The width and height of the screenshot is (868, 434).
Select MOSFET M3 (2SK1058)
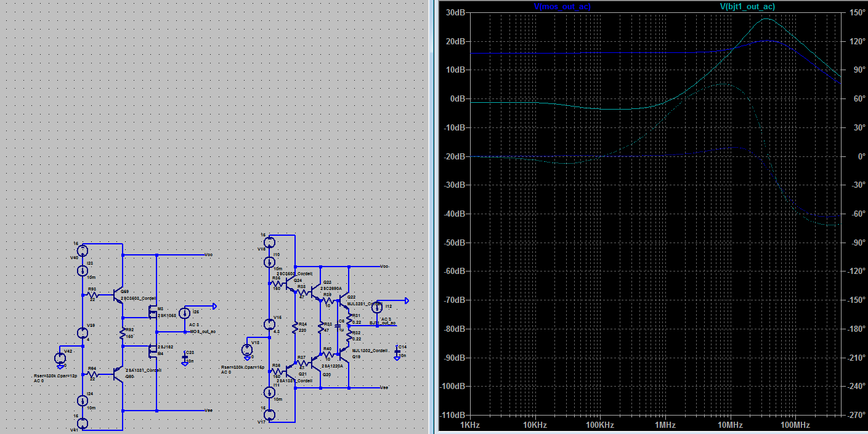[x=153, y=313]
